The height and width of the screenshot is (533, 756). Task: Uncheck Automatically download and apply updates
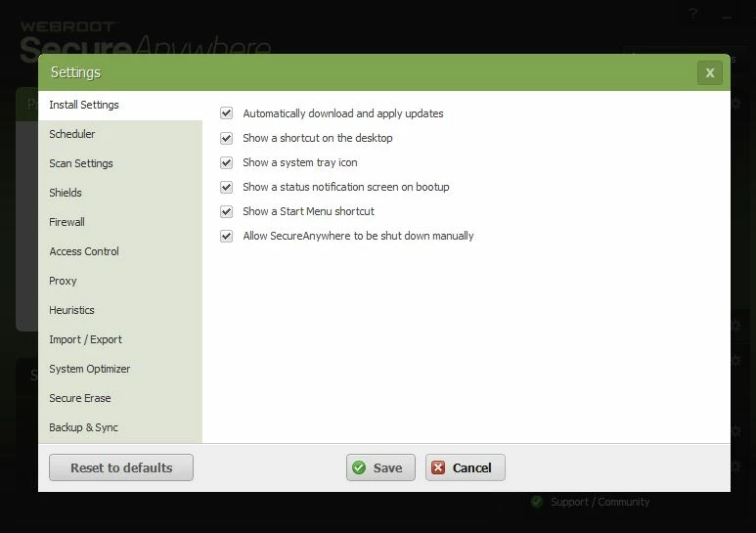coord(226,113)
